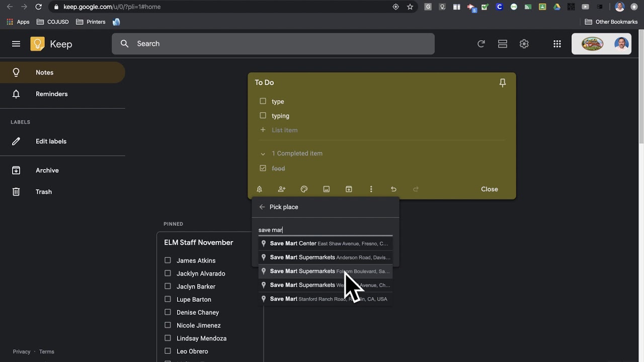Open Edit labels in the sidebar
The image size is (644, 362).
click(x=62, y=141)
